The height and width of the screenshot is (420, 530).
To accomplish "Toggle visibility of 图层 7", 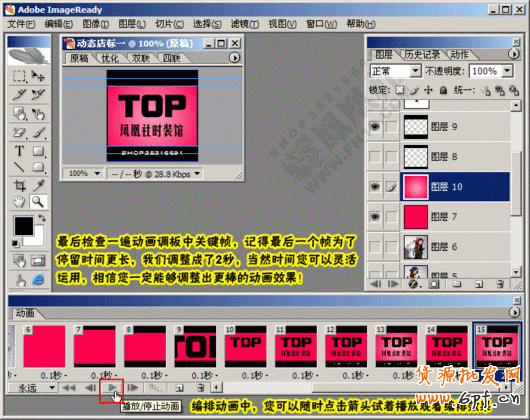I will (375, 216).
